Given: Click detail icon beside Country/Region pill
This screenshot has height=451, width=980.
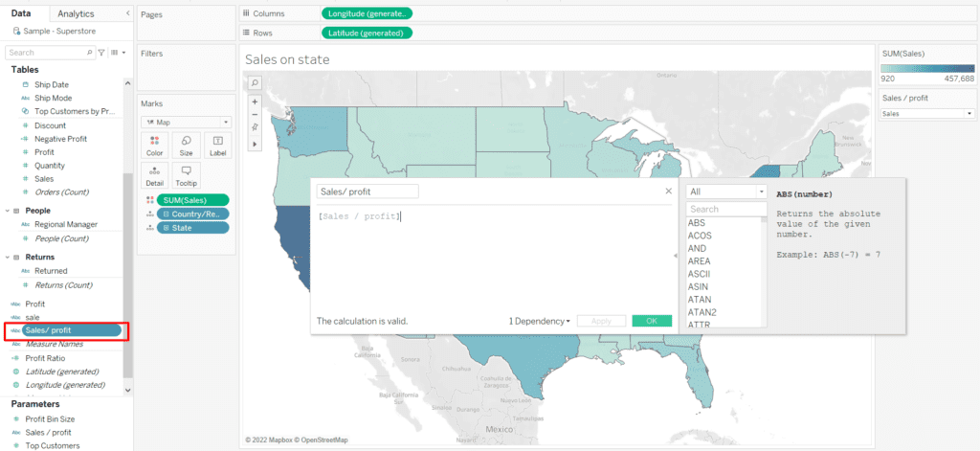Looking at the screenshot, I should point(149,214).
